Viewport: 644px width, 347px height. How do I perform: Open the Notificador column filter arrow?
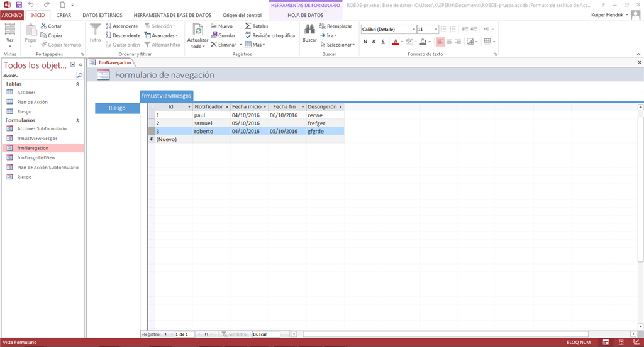[227, 107]
